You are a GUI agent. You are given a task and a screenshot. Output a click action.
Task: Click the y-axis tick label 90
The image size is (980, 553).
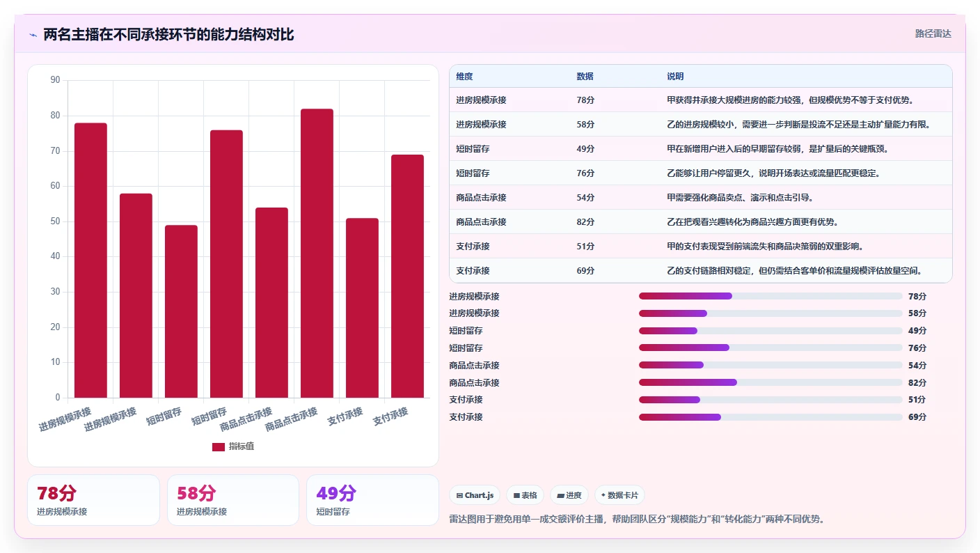[56, 80]
